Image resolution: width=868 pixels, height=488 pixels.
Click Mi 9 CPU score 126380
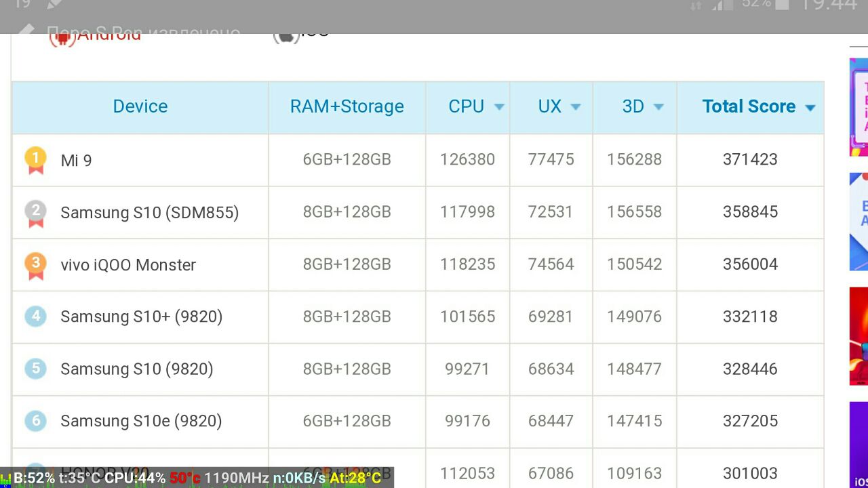click(467, 159)
